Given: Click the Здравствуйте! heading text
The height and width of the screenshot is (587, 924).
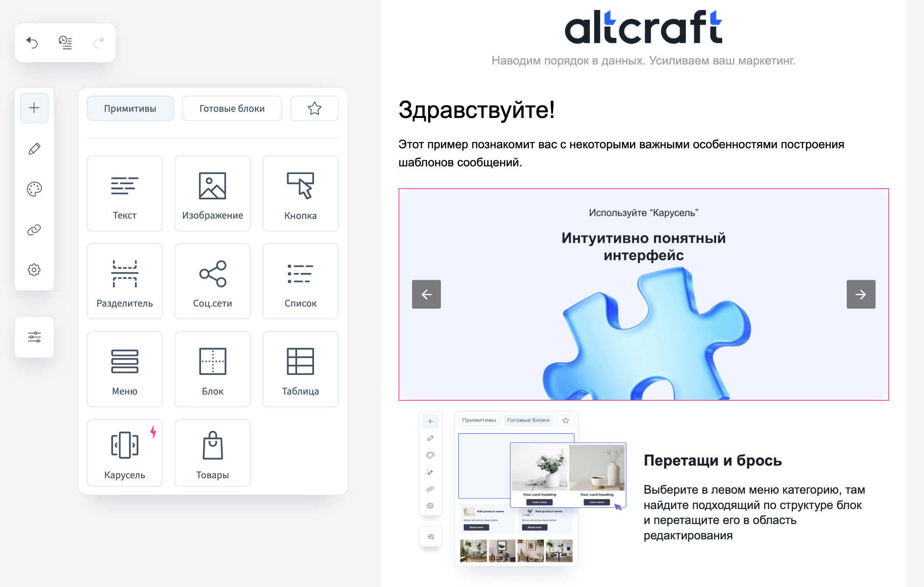Looking at the screenshot, I should [477, 110].
